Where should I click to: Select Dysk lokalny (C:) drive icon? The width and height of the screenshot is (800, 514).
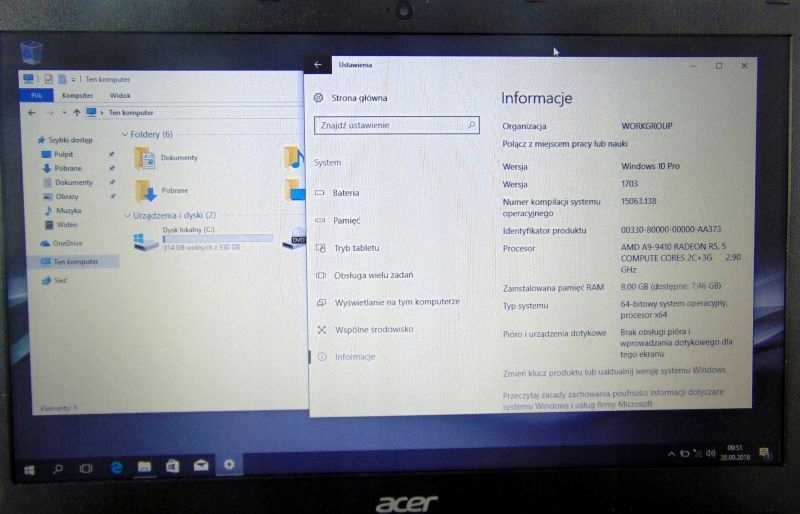pos(145,241)
